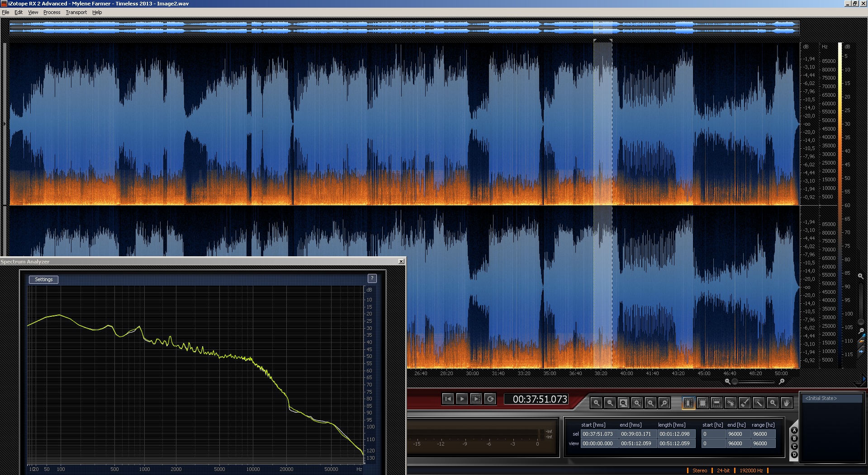
Task: Select the lasso selection tool
Action: [x=730, y=403]
